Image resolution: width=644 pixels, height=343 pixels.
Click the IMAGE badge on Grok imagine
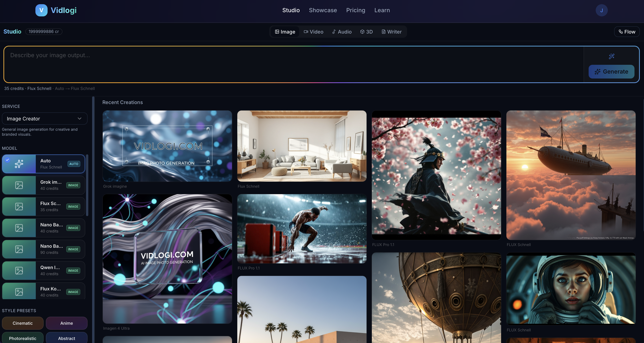[73, 185]
